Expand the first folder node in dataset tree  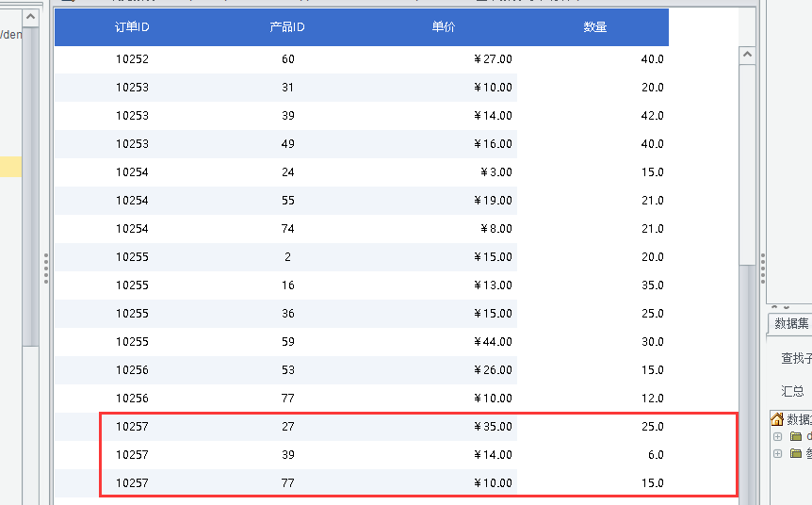(x=777, y=437)
